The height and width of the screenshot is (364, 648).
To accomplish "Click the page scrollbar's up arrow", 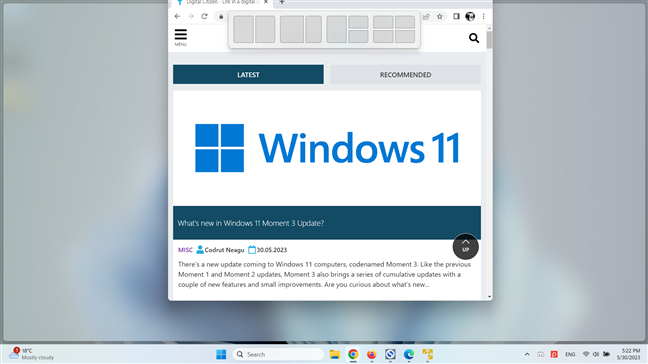I will (x=489, y=29).
